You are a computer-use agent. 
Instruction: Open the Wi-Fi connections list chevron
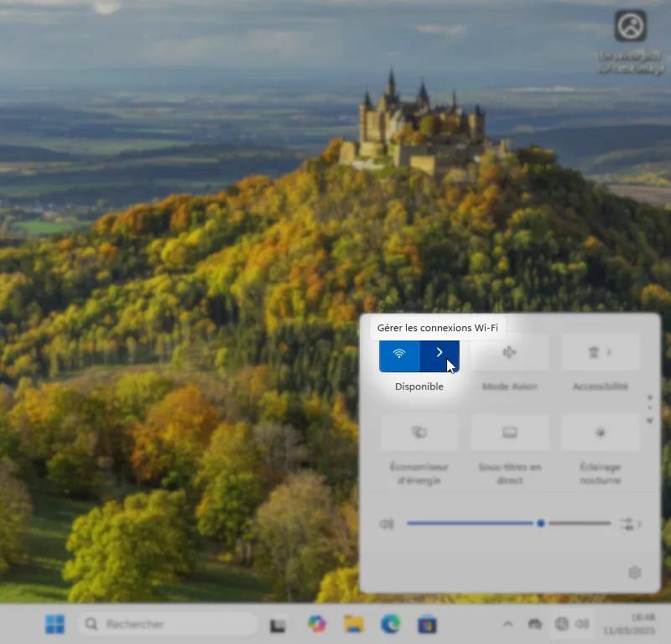click(440, 354)
